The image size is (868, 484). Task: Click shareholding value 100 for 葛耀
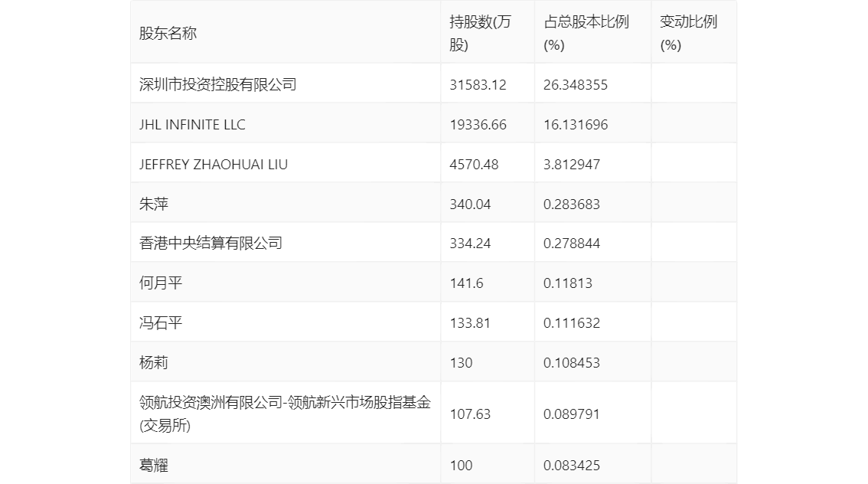[461, 465]
